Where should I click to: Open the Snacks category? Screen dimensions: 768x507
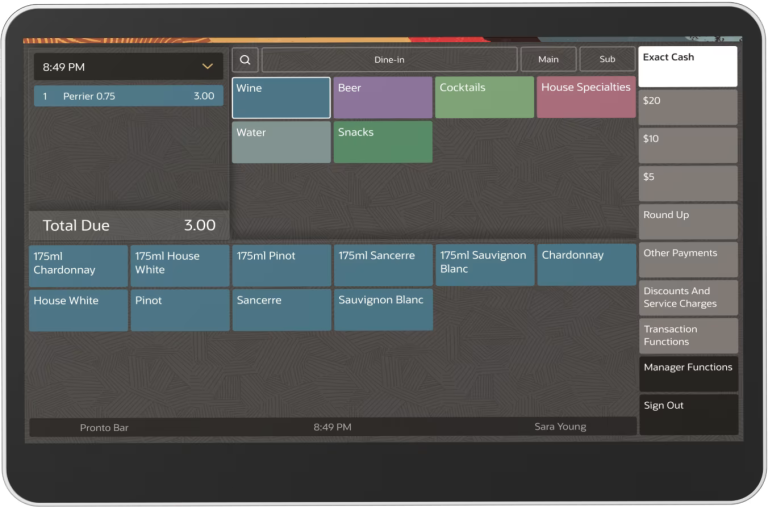[x=383, y=142]
